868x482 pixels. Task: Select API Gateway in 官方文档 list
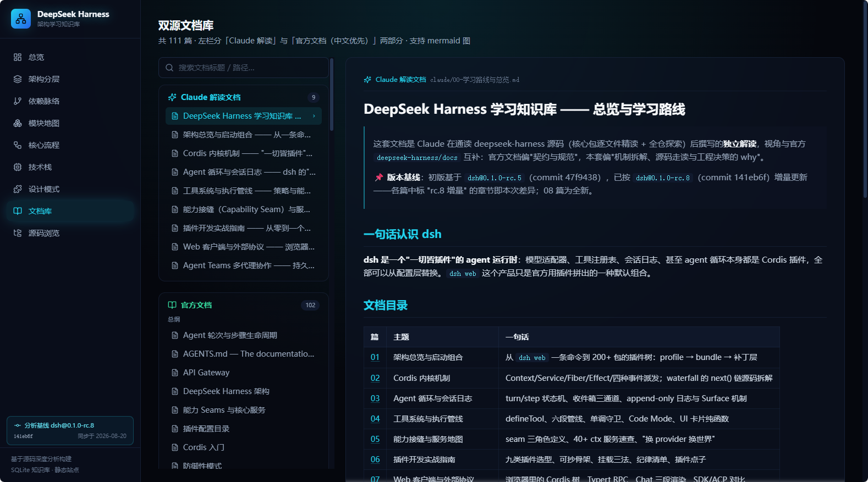pyautogui.click(x=244, y=373)
